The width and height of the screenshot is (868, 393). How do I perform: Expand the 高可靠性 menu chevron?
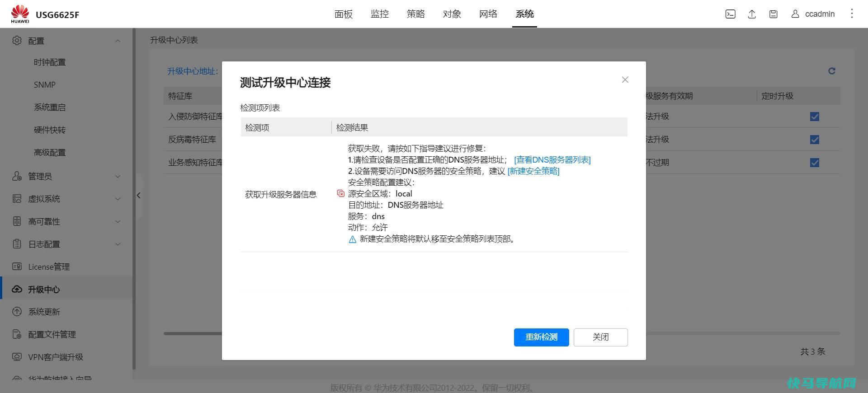118,221
